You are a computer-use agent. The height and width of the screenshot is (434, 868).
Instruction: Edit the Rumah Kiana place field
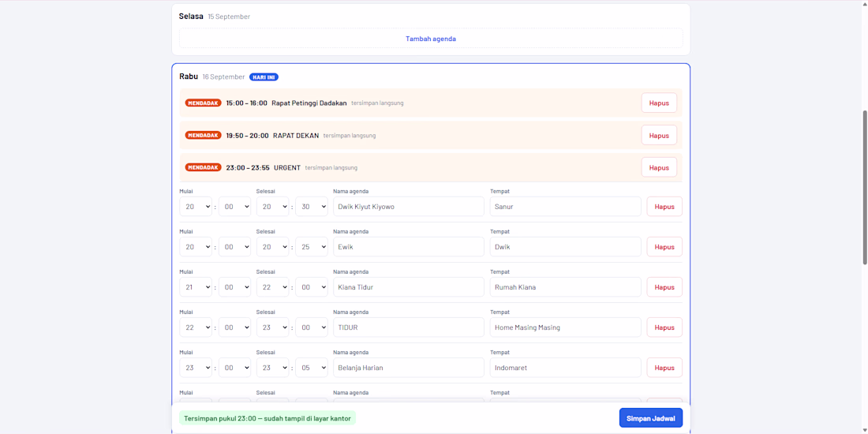tap(565, 286)
